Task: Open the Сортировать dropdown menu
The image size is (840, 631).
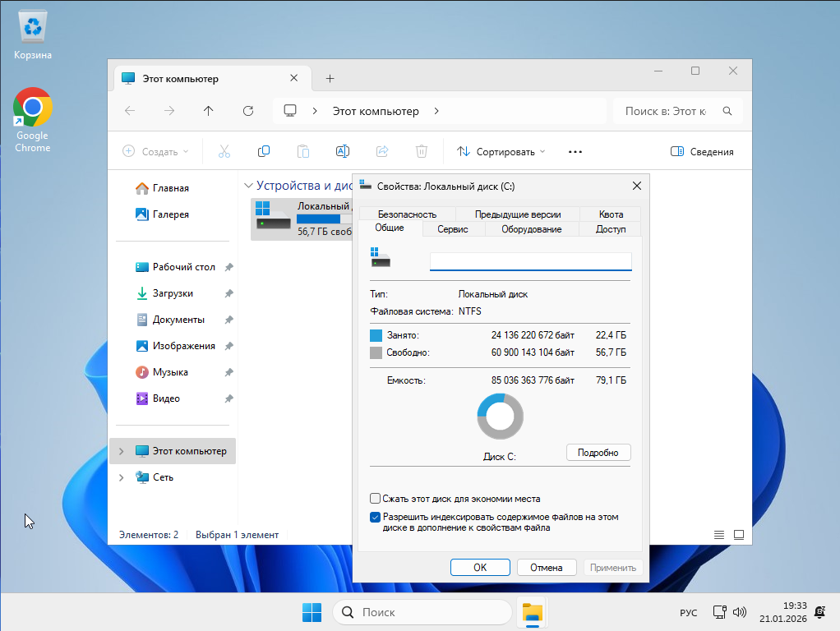Action: 501,152
